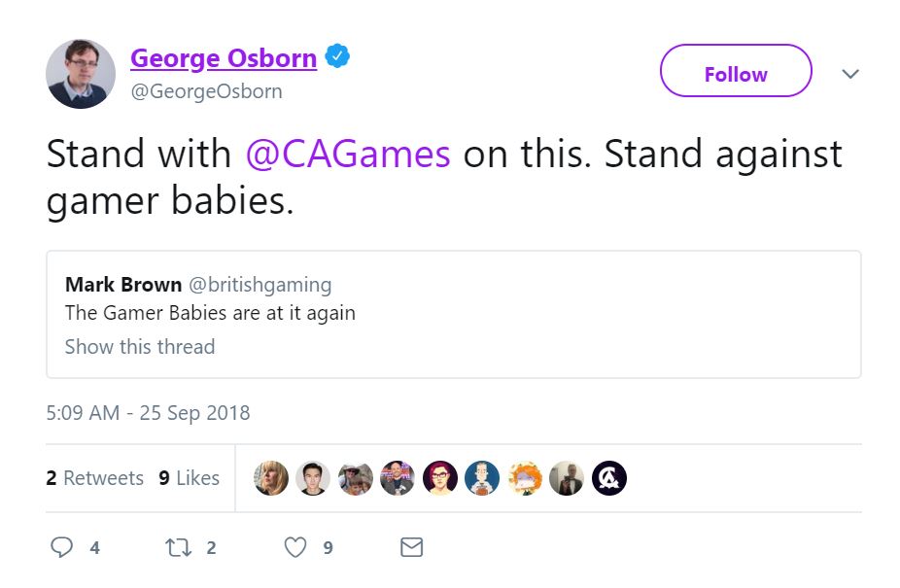Open the first liker avatar with blonde hair
900x588 pixels.
[x=271, y=478]
